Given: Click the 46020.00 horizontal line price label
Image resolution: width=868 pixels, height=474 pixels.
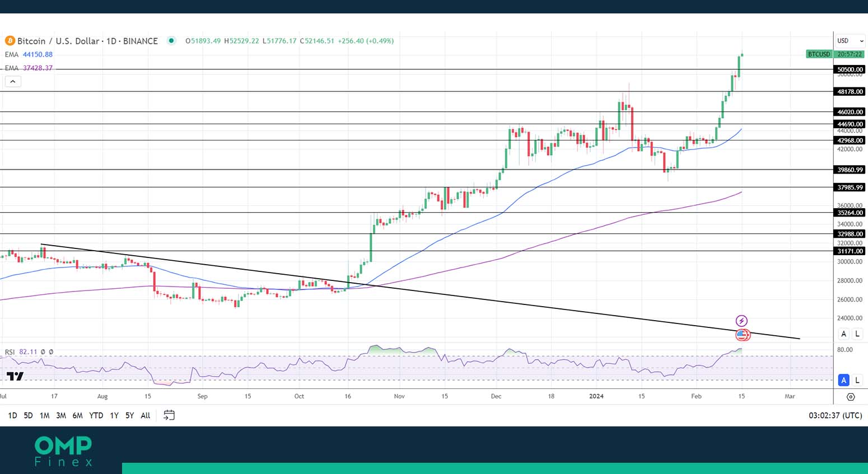Looking at the screenshot, I should click(850, 112).
